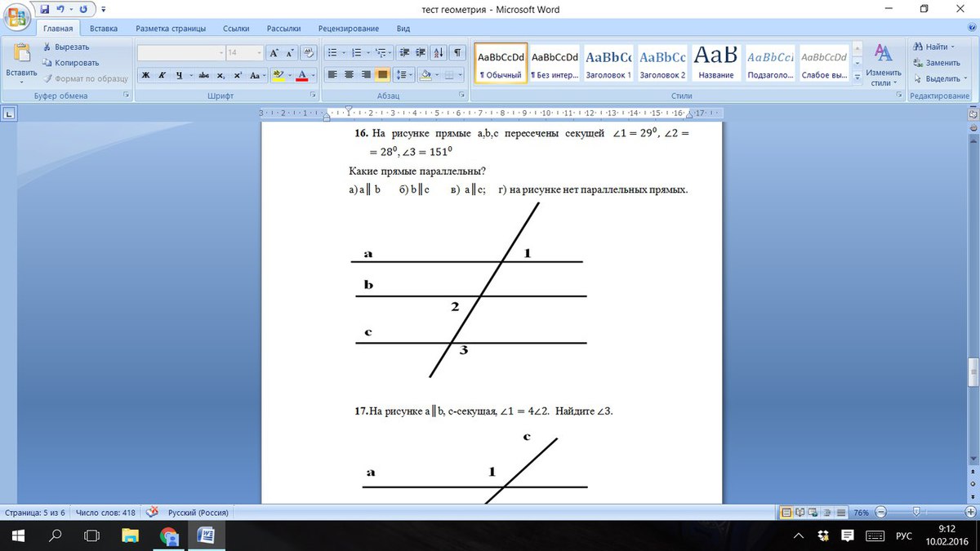The width and height of the screenshot is (980, 551).
Task: Apply Формат по образцу format painter
Action: (86, 78)
